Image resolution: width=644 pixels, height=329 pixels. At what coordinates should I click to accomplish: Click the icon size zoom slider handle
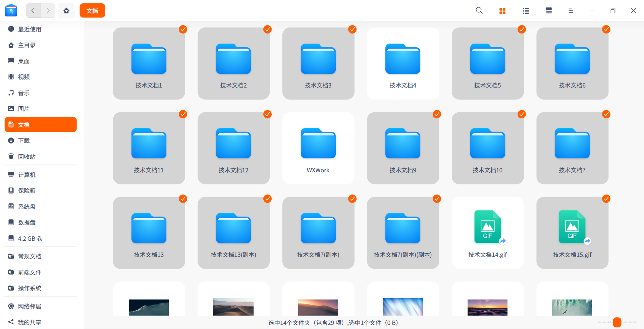[617, 322]
